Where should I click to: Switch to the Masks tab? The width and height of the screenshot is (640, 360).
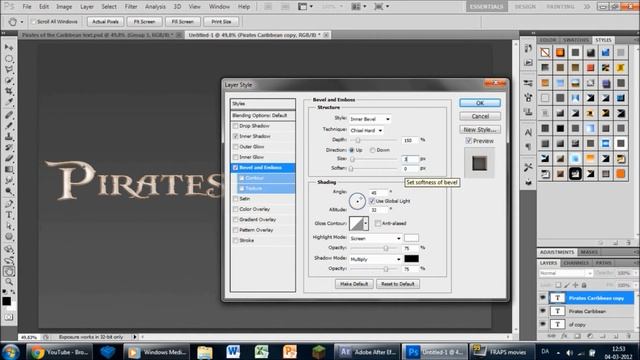[589, 252]
